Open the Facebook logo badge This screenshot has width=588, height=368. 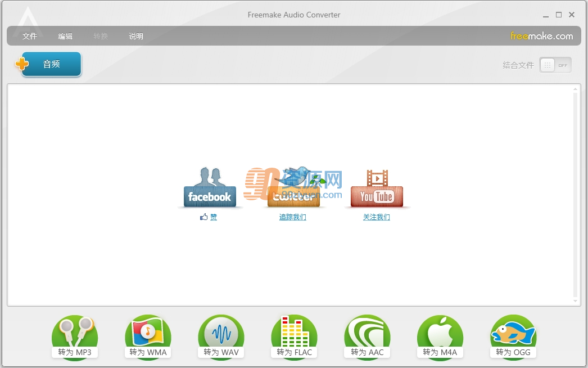210,187
